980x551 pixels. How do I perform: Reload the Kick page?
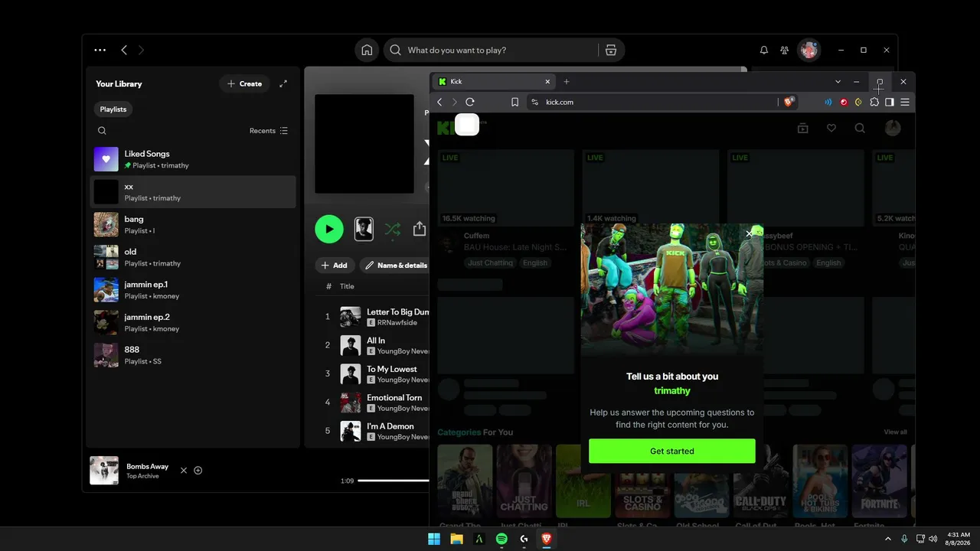pyautogui.click(x=470, y=102)
